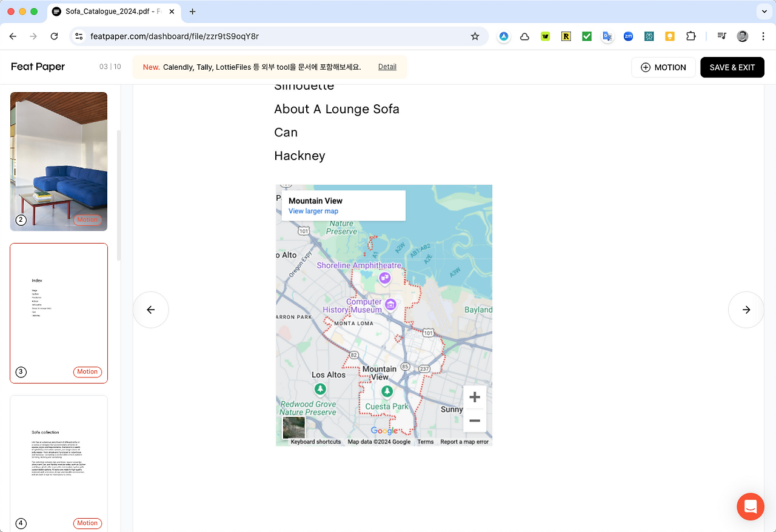Image resolution: width=776 pixels, height=532 pixels.
Task: Open the blue zm extension
Action: click(628, 36)
